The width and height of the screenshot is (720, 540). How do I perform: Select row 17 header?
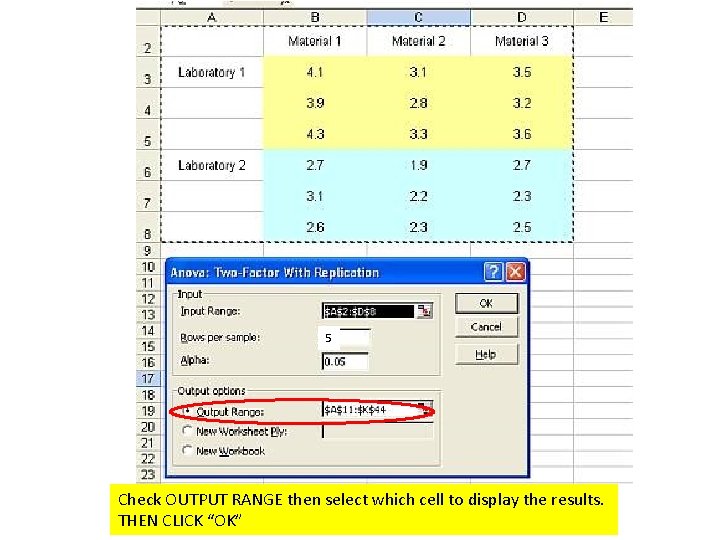point(148,379)
